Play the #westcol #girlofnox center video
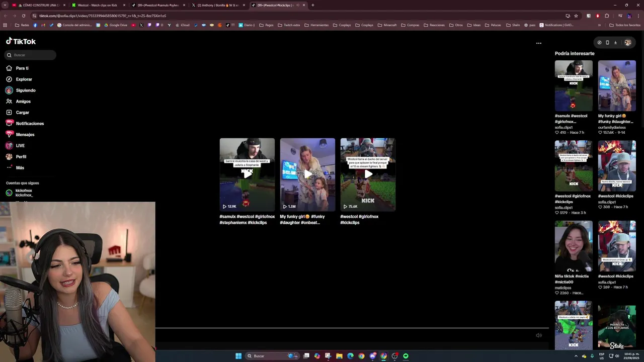The height and width of the screenshot is (362, 644). pyautogui.click(x=368, y=174)
